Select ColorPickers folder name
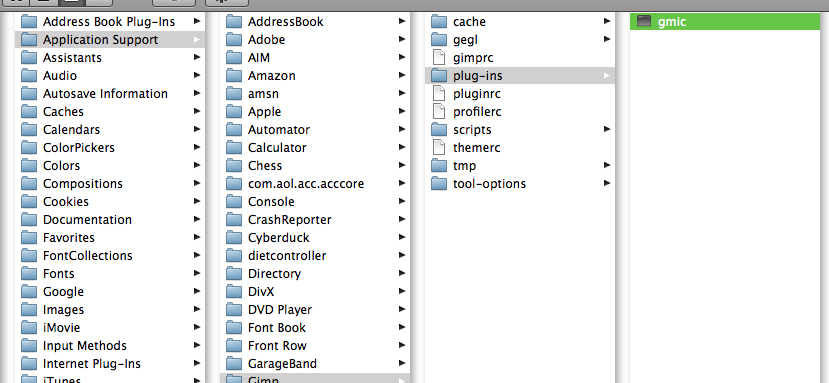Image resolution: width=829 pixels, height=383 pixels. click(x=79, y=148)
